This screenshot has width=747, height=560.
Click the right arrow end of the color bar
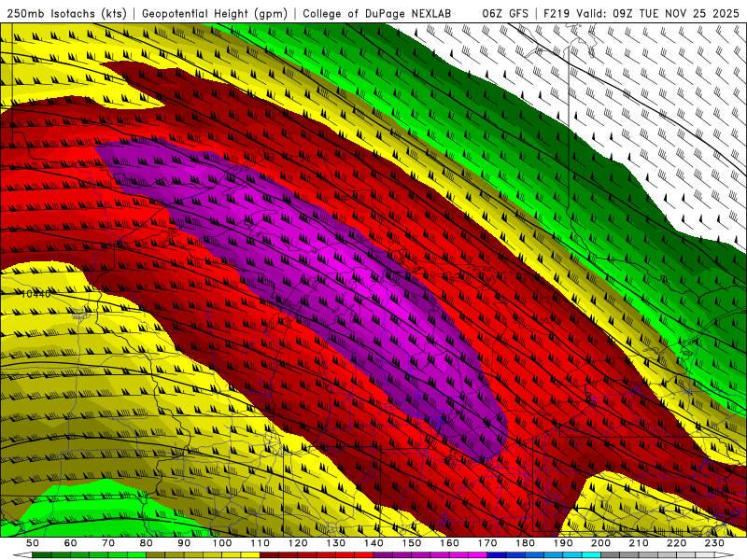pos(725,555)
